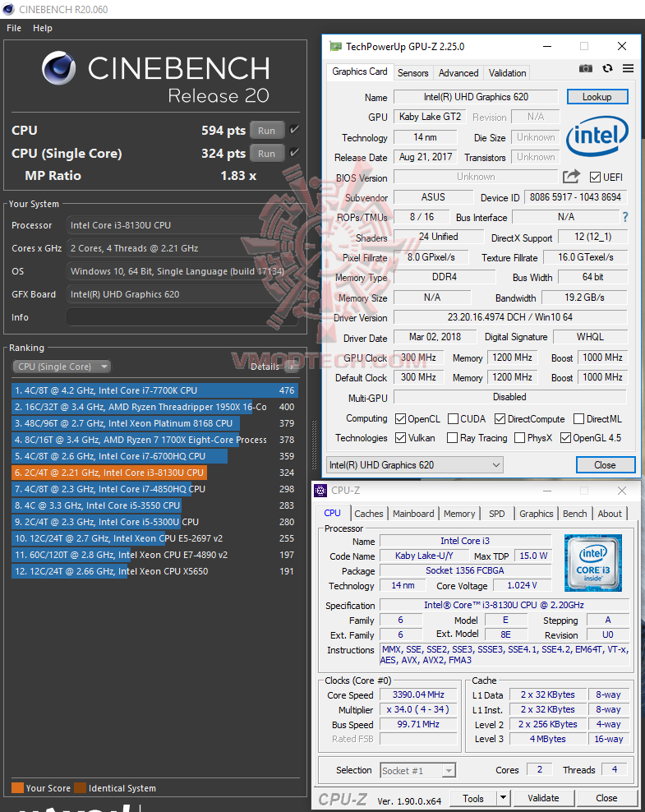Switch to the CPU-Z SPD tab
The image size is (645, 812).
(x=497, y=514)
